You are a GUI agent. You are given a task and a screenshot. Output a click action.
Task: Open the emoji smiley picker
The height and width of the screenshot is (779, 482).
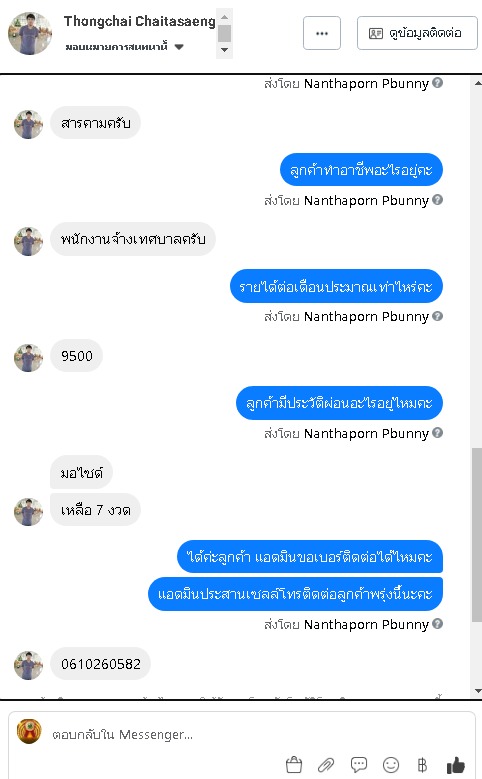(391, 765)
